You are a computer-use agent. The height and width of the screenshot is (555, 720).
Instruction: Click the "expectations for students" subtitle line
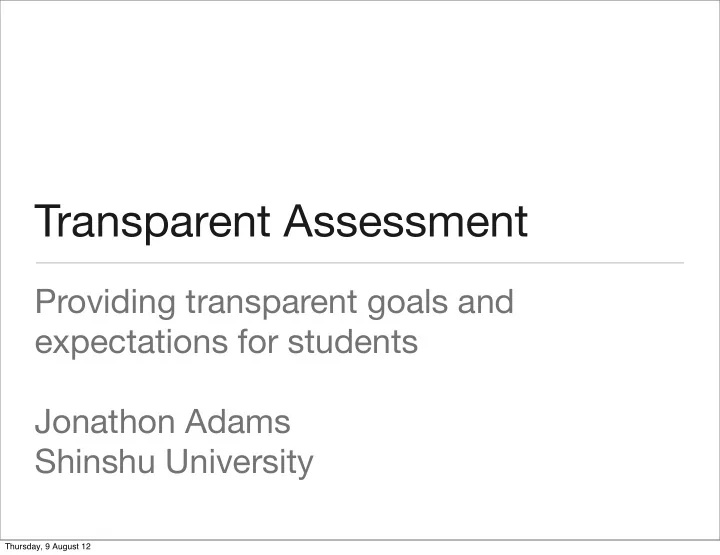pyautogui.click(x=226, y=343)
